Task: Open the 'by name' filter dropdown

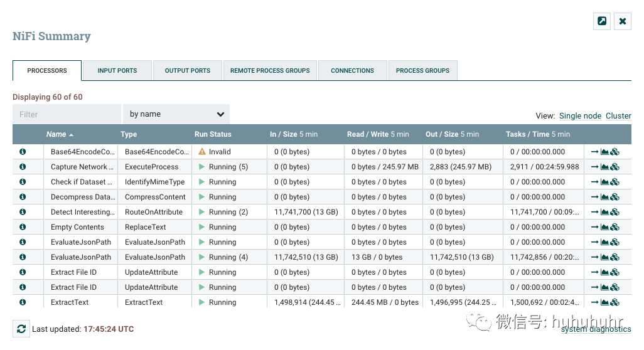Action: coord(176,114)
